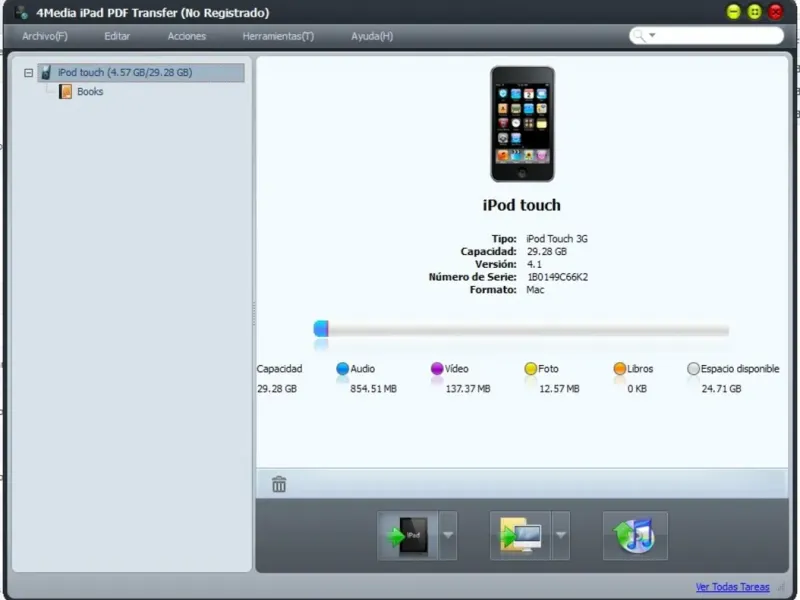Image resolution: width=800 pixels, height=600 pixels.
Task: Click the 'iPod touch' heading text
Action: tap(521, 205)
